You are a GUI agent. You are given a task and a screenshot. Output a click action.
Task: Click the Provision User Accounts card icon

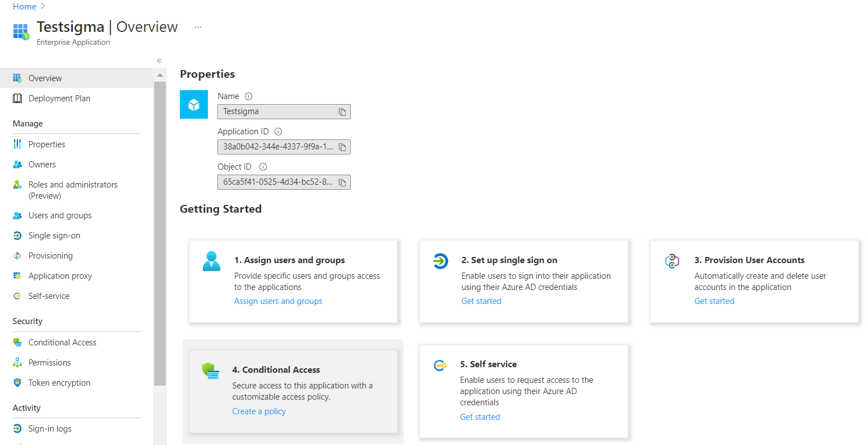tap(672, 261)
